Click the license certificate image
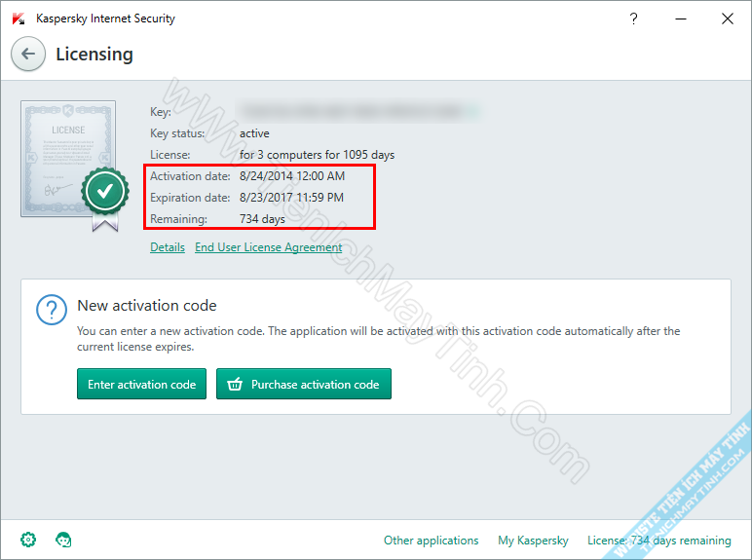752x560 pixels. (68, 159)
